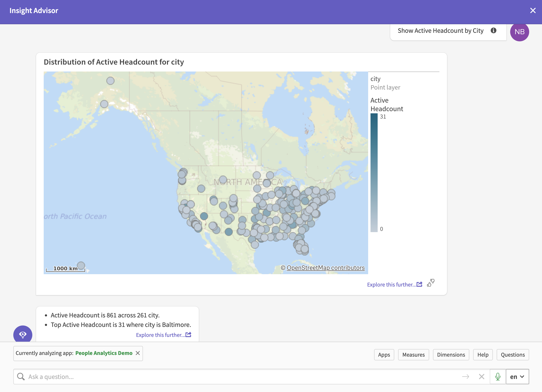The width and height of the screenshot is (542, 392).
Task: Click the Insight Advisor lightbulb icon
Action: [x=23, y=335]
